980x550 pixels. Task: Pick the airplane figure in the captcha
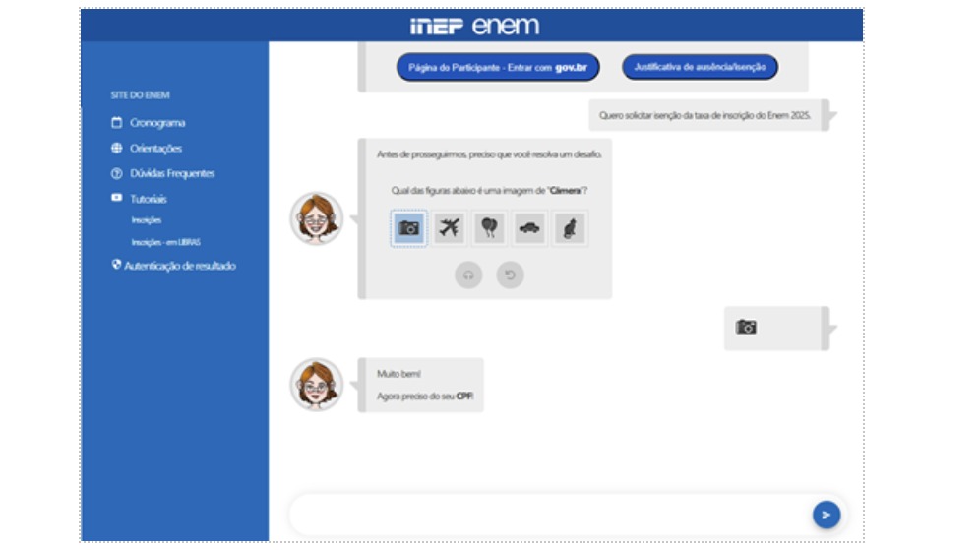[x=450, y=228]
